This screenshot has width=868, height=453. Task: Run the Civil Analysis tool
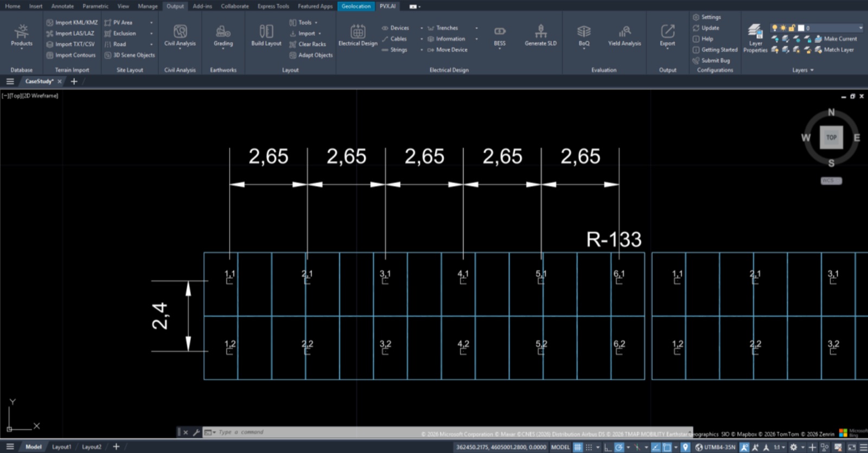180,36
